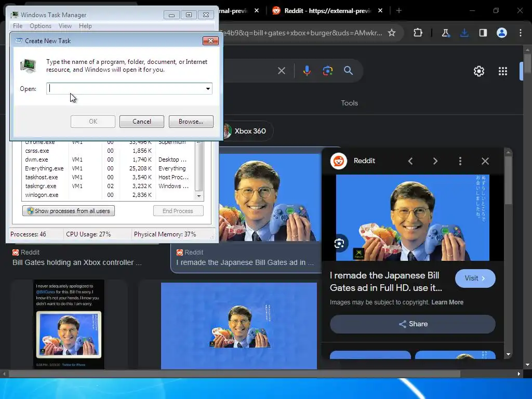Open Browse... in Create New Task dialog

(191, 122)
